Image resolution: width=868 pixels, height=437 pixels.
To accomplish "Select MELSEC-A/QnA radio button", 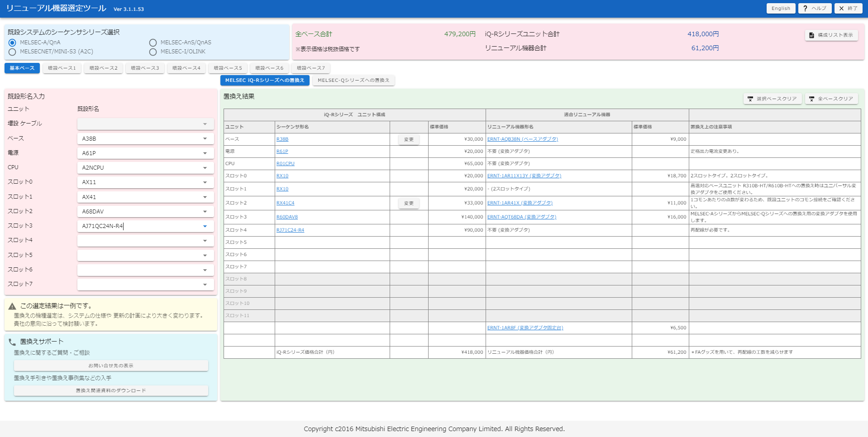I will click(12, 43).
